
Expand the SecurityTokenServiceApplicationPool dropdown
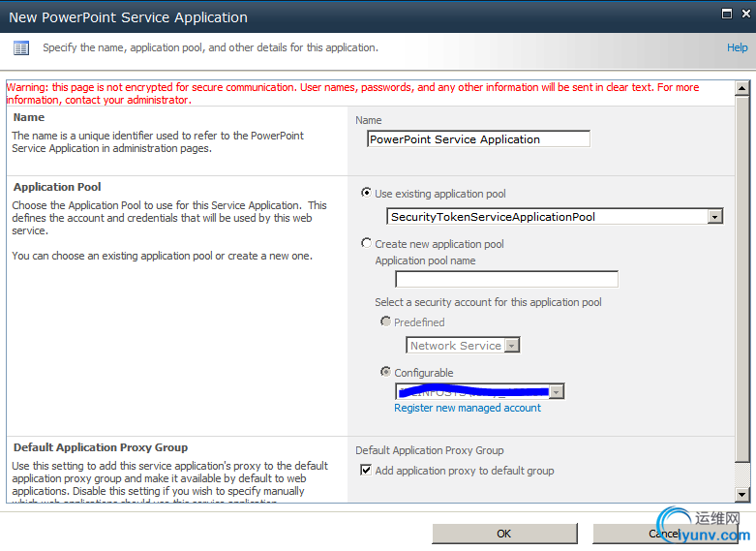click(714, 217)
